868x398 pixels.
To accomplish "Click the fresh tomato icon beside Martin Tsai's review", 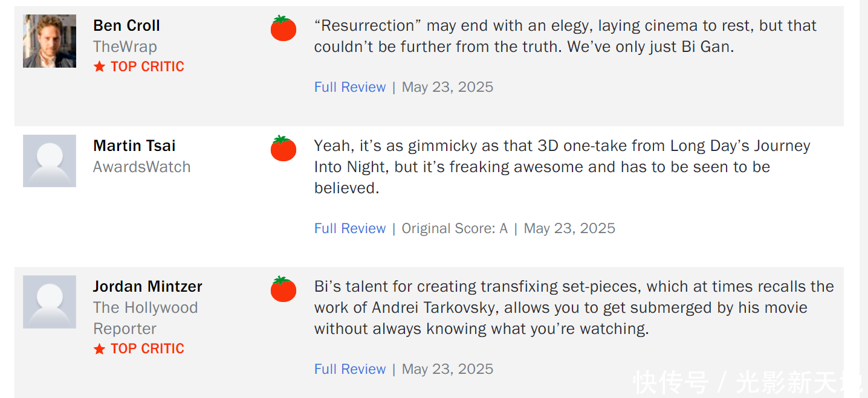I will coord(283,149).
